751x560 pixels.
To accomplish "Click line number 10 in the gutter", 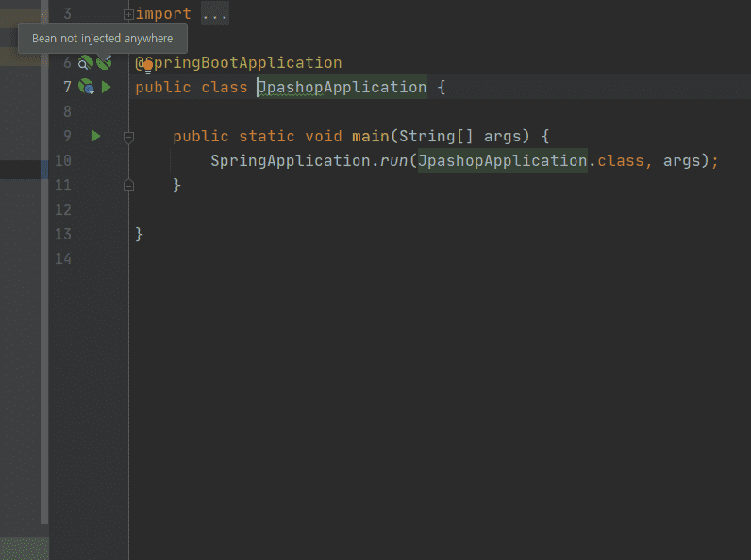I will [x=63, y=161].
